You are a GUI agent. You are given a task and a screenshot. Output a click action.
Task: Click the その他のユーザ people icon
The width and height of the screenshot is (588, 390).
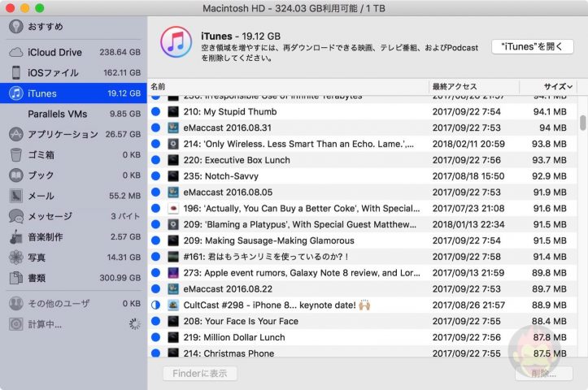tap(15, 303)
